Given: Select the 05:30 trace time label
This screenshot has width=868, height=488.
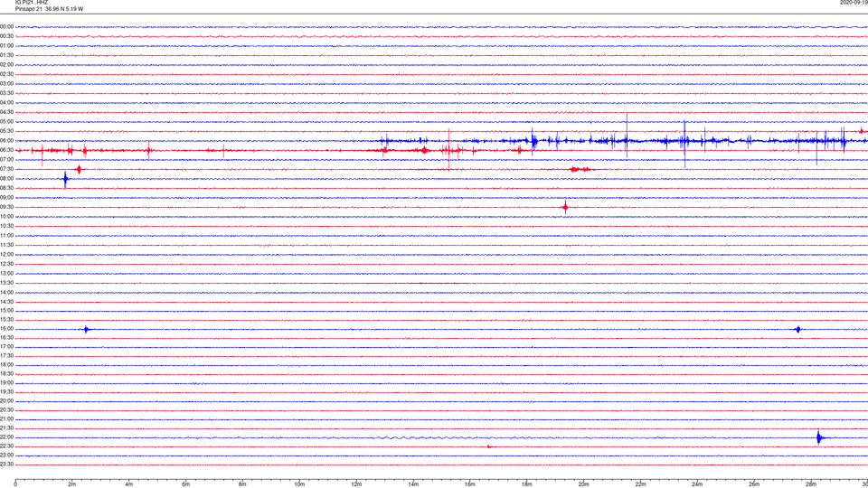Looking at the screenshot, I should coord(6,131).
